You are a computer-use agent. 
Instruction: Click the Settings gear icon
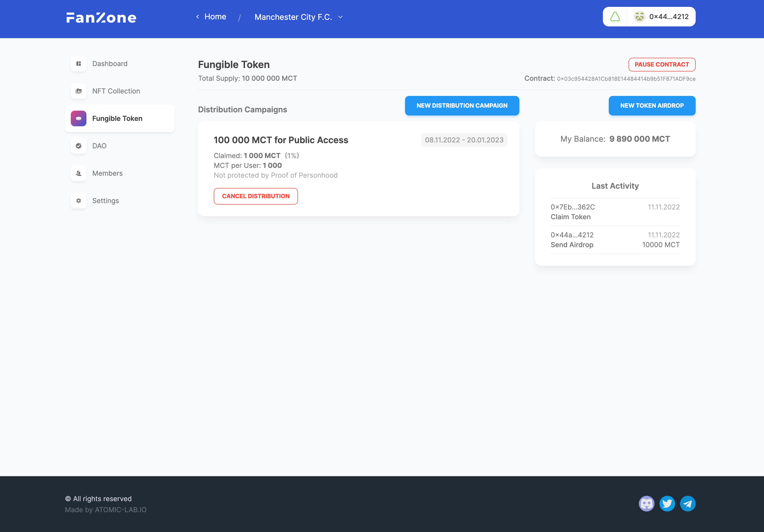[79, 201]
